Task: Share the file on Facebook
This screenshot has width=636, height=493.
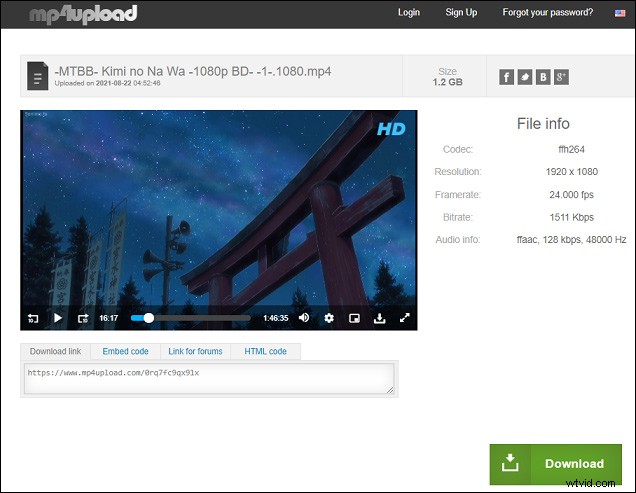Action: (506, 77)
